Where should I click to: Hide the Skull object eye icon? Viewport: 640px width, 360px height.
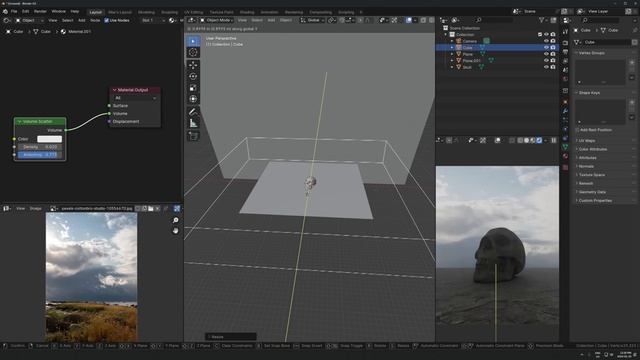point(546,67)
